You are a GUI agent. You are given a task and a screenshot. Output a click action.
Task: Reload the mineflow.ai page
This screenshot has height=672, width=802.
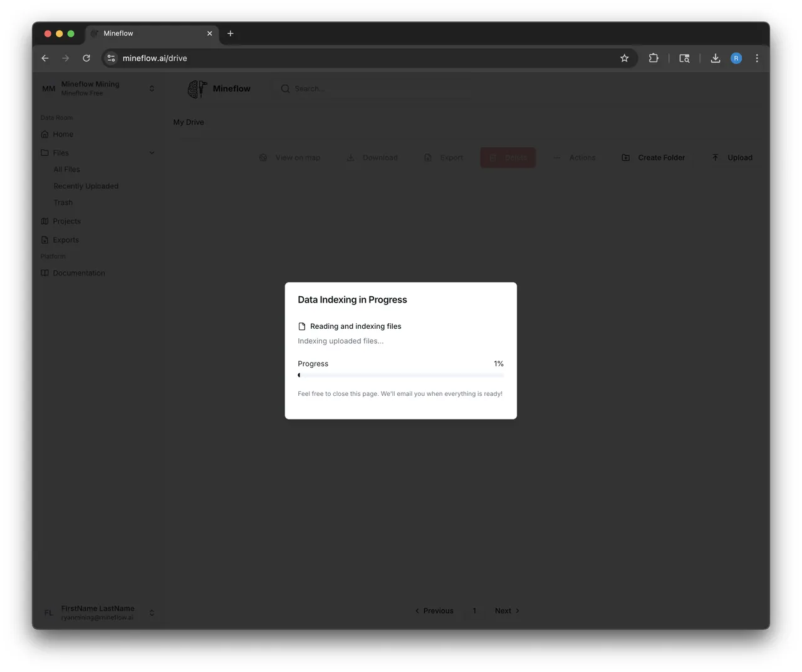point(86,58)
